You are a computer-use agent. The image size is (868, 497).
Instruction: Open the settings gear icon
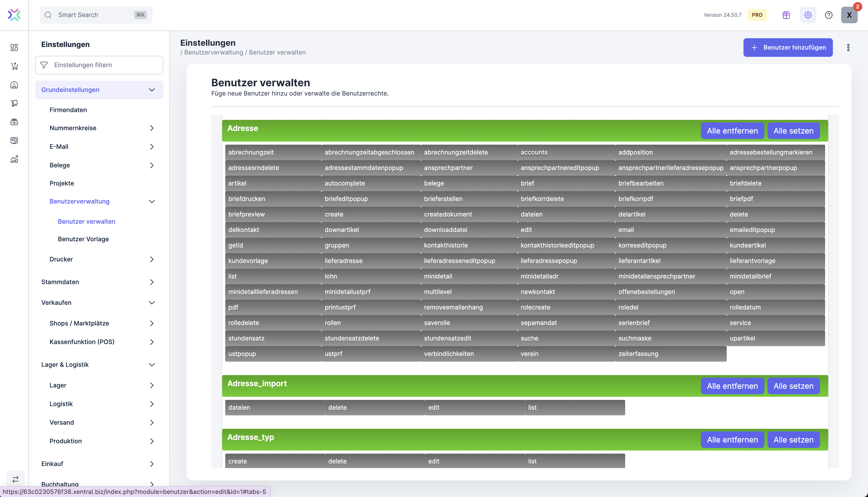pos(808,15)
